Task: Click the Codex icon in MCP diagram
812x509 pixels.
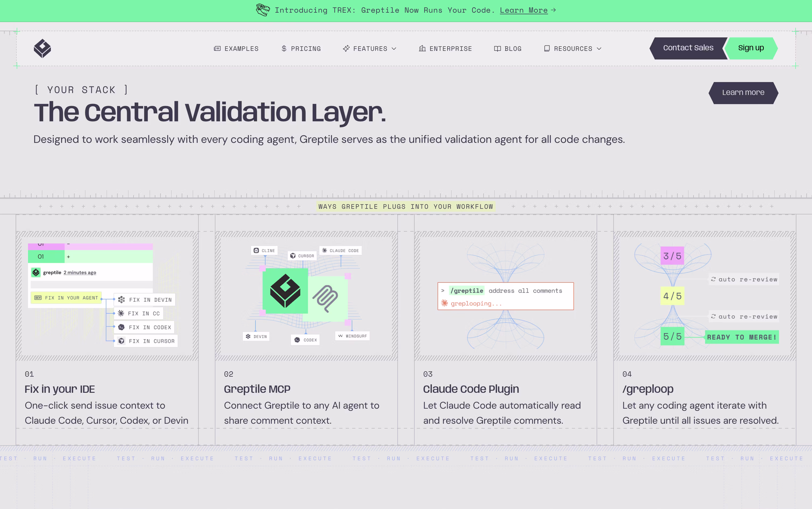Action: tap(297, 340)
